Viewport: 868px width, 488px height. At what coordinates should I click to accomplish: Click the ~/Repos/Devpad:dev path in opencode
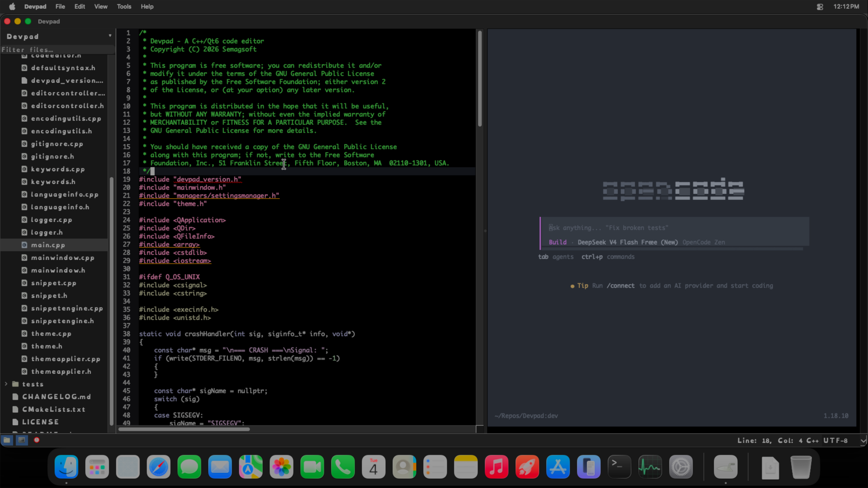[526, 416]
